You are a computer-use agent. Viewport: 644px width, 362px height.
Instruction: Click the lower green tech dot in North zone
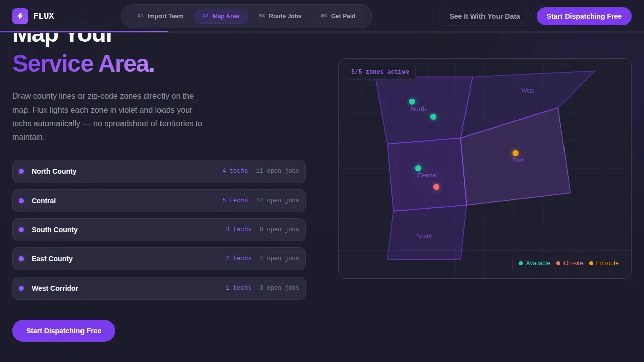point(433,117)
